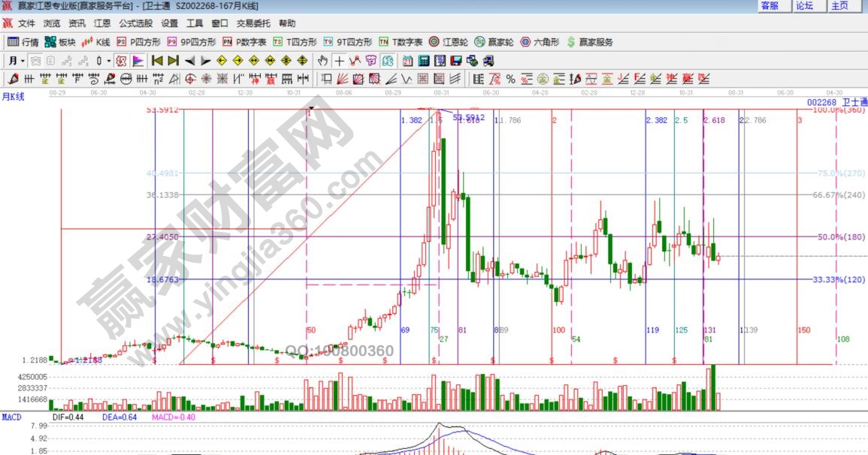Jump to the first bar with the green skip-to-start arrow
Screen dimensions: 868x455
(x=157, y=61)
